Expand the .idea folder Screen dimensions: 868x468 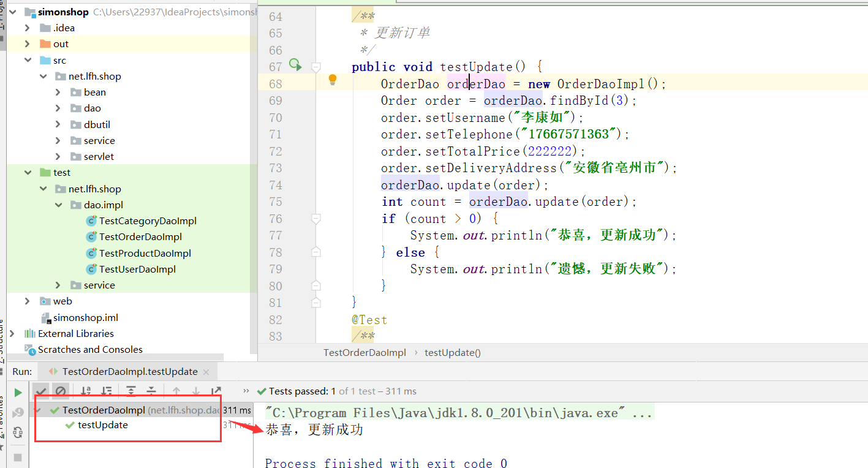28,28
